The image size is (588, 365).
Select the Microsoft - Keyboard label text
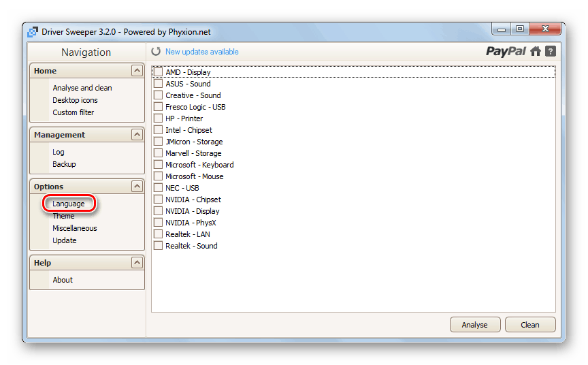(199, 165)
